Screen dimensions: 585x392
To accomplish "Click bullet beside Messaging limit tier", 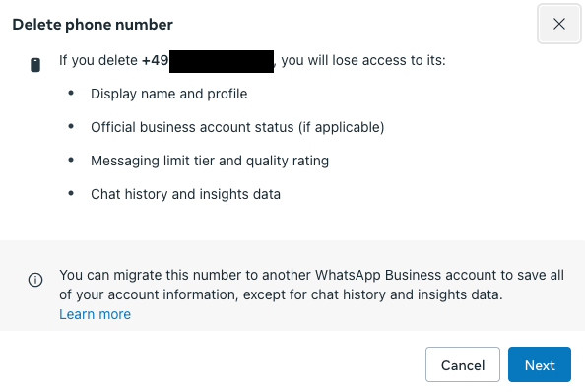I will pyautogui.click(x=71, y=160).
